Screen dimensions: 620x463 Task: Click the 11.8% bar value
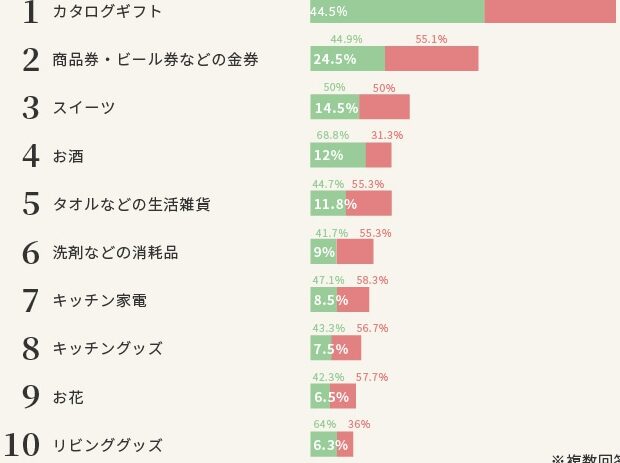click(x=328, y=204)
